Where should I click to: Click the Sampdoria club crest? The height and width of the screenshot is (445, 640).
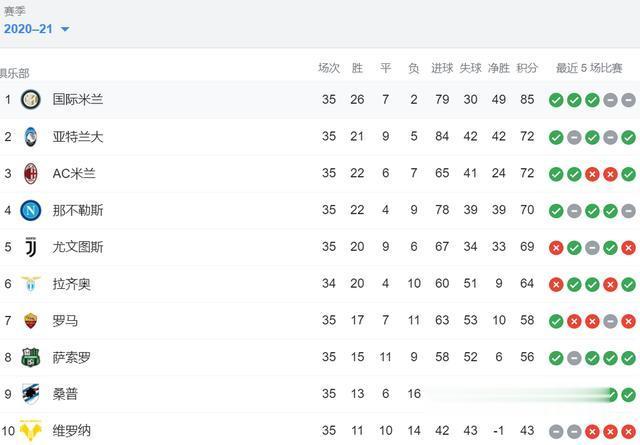click(31, 394)
